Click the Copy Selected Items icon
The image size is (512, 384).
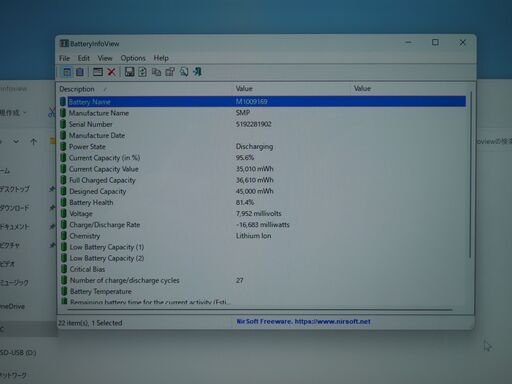156,72
